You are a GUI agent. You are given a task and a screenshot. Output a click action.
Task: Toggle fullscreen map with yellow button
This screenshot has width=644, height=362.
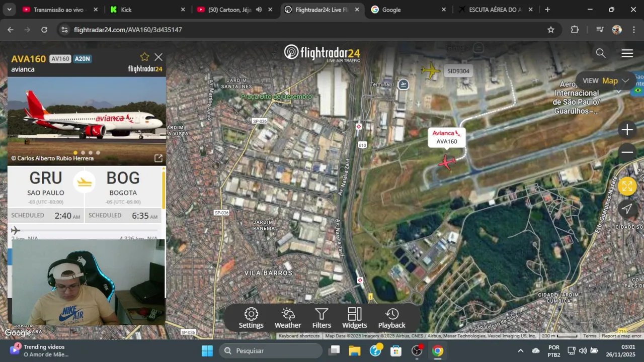point(627,186)
